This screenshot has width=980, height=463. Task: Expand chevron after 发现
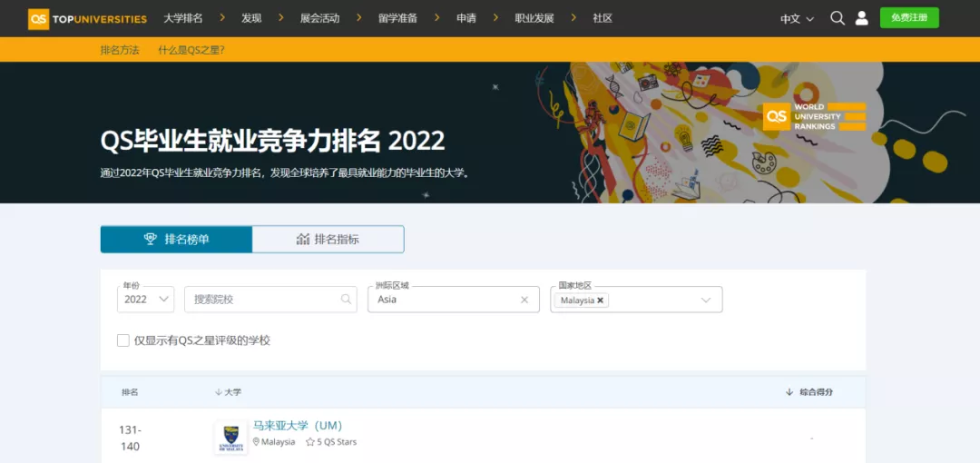[281, 18]
